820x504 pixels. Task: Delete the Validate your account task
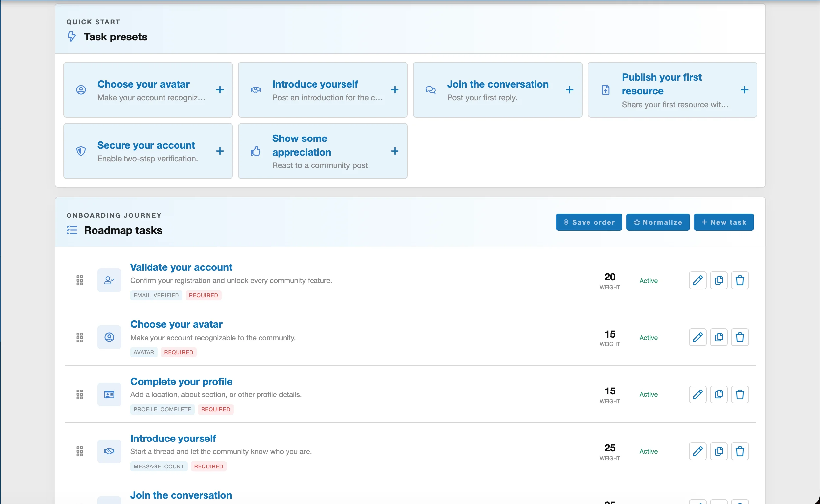[x=740, y=280]
